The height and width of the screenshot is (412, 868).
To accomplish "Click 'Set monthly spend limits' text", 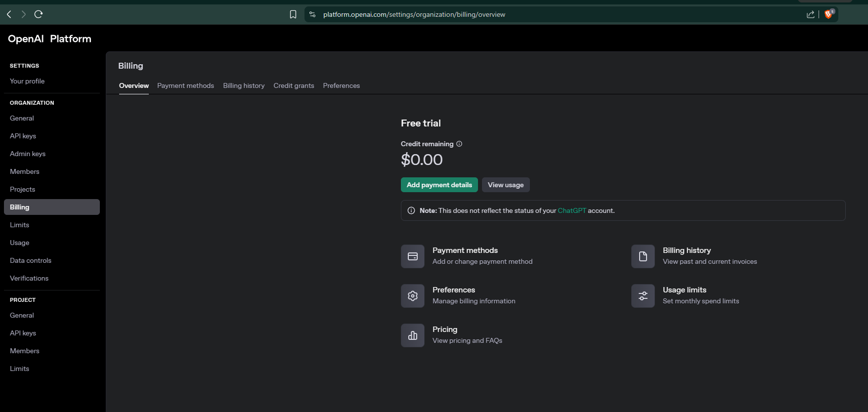I will (701, 301).
